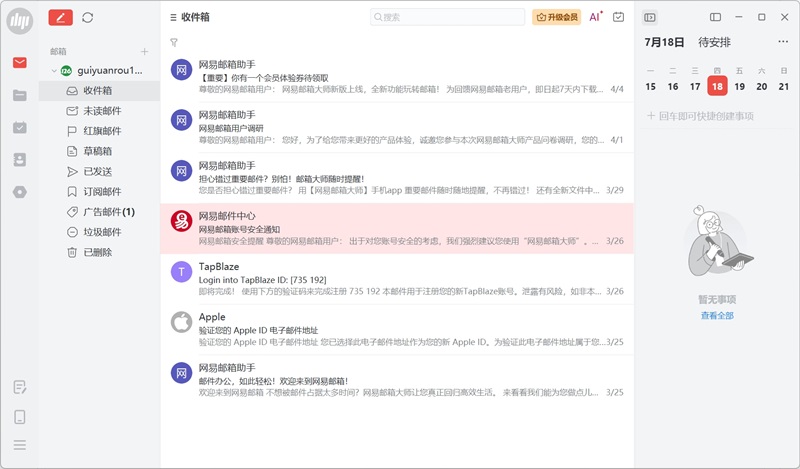Toggle the mailbox list icon beside 收件箱 title
800x469 pixels.
click(x=174, y=17)
